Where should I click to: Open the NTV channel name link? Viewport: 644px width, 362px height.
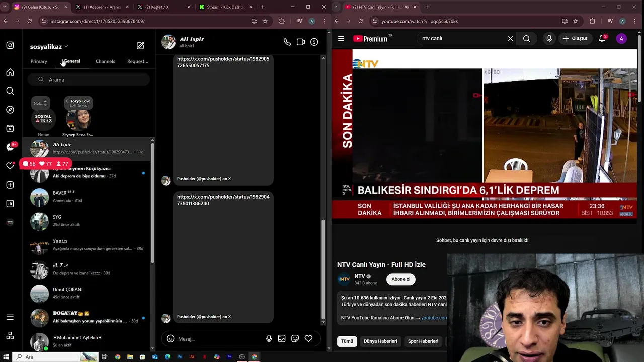tap(360, 276)
